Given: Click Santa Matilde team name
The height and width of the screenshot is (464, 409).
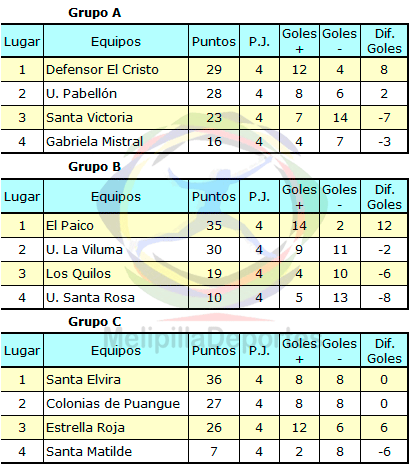Looking at the screenshot, I should 89,452.
